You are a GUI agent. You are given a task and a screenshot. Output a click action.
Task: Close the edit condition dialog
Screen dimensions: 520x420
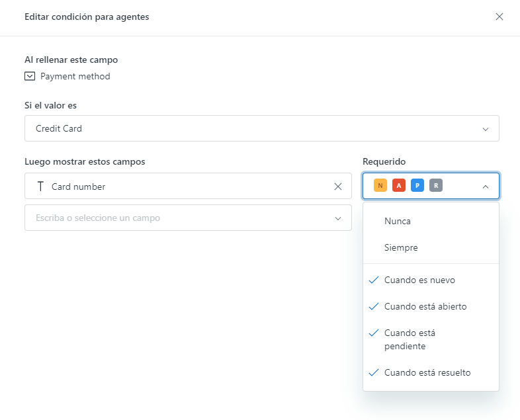pyautogui.click(x=499, y=17)
